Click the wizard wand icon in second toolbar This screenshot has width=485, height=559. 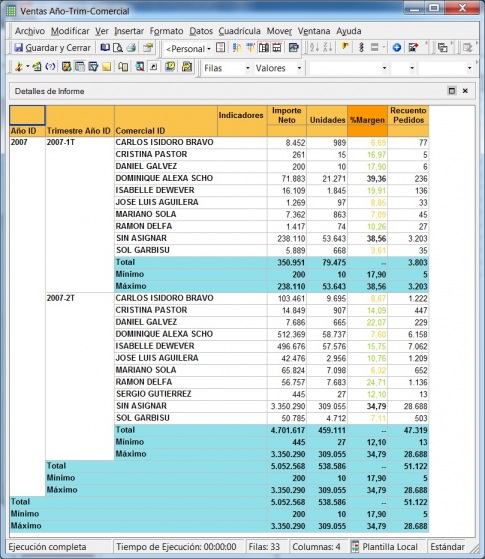(x=19, y=67)
